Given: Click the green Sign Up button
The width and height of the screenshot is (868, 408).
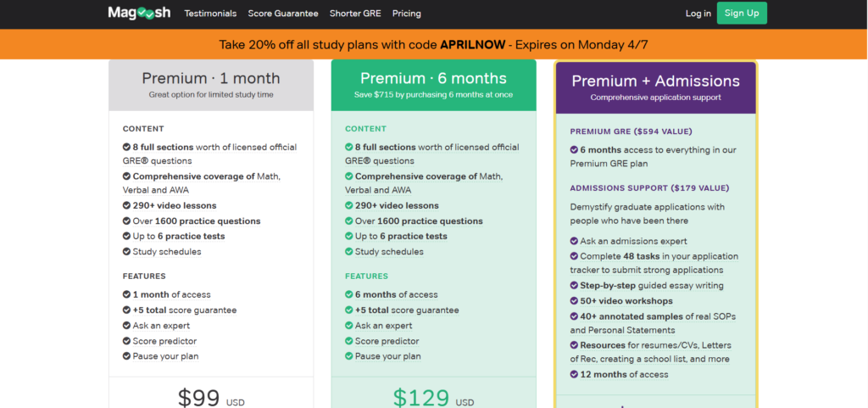Looking at the screenshot, I should tap(742, 14).
